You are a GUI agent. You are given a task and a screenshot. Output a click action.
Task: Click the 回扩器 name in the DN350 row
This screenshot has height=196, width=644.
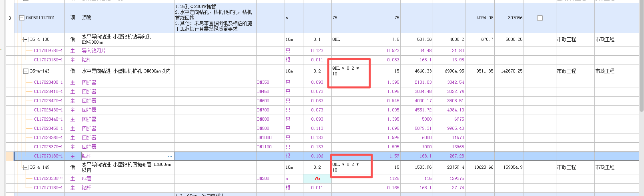pyautogui.click(x=89, y=83)
